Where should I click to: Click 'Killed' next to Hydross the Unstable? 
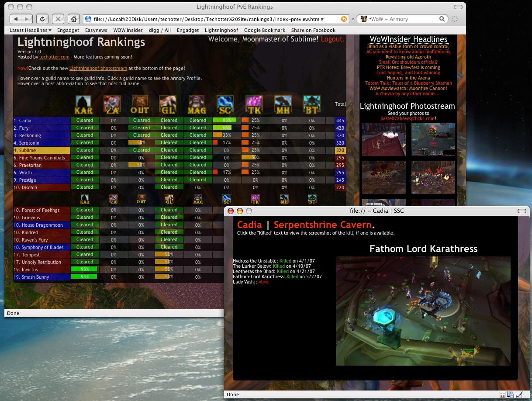(x=285, y=261)
